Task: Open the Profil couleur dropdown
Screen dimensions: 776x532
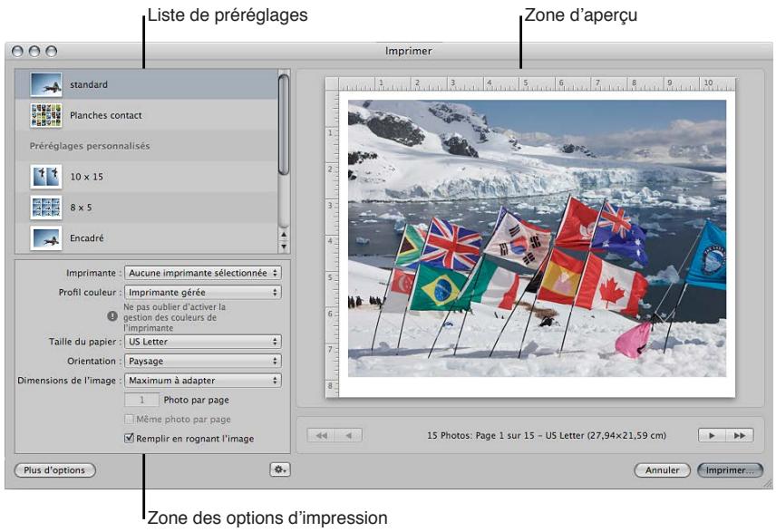Action: [x=203, y=293]
